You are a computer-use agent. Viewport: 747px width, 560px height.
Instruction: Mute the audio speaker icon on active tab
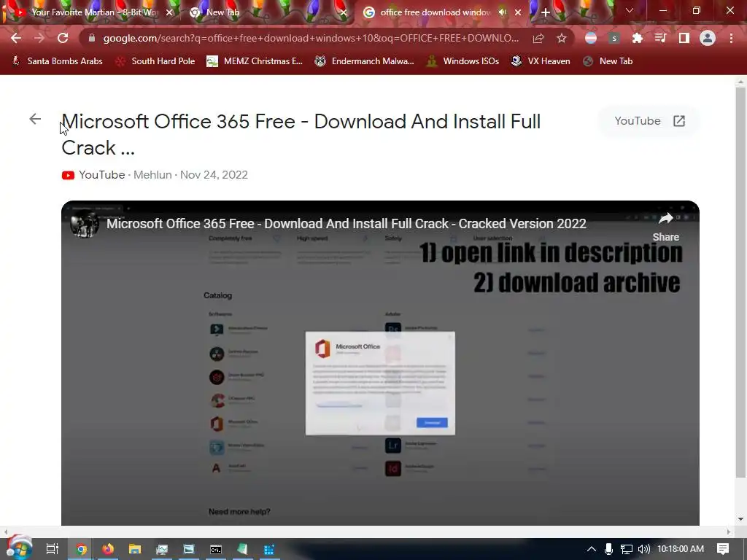coord(503,12)
